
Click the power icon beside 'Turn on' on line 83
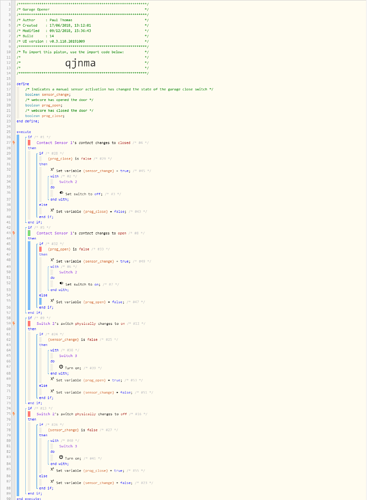pyautogui.click(x=61, y=457)
